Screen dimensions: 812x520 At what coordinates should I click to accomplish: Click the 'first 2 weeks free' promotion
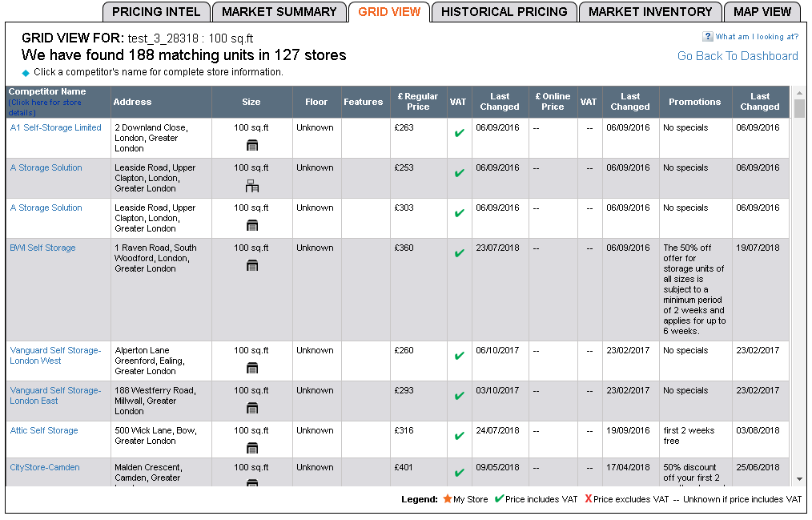point(689,435)
